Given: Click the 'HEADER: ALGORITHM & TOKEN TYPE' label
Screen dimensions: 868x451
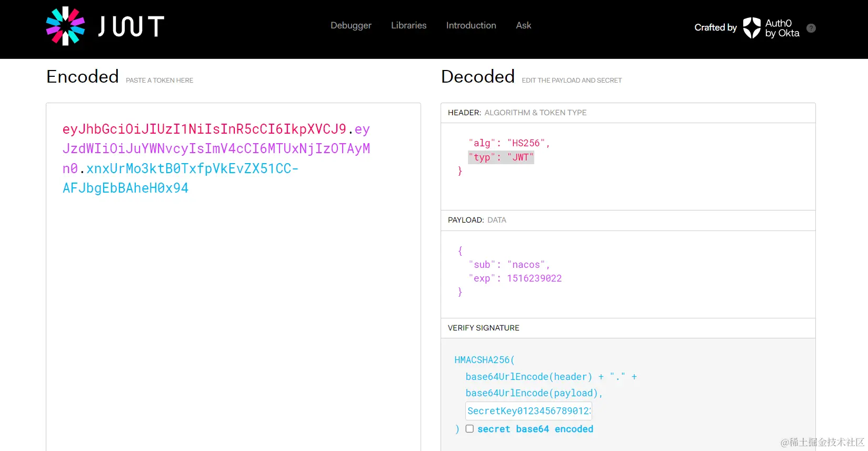Looking at the screenshot, I should click(x=517, y=113).
